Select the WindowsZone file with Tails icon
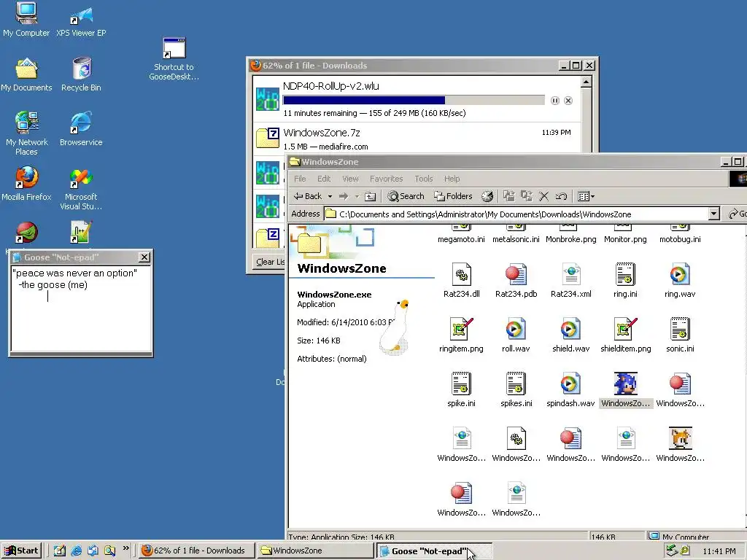This screenshot has height=560, width=747. 680,438
